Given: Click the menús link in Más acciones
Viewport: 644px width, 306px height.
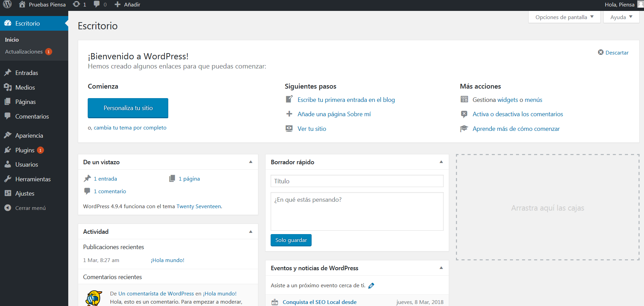Looking at the screenshot, I should 533,100.
